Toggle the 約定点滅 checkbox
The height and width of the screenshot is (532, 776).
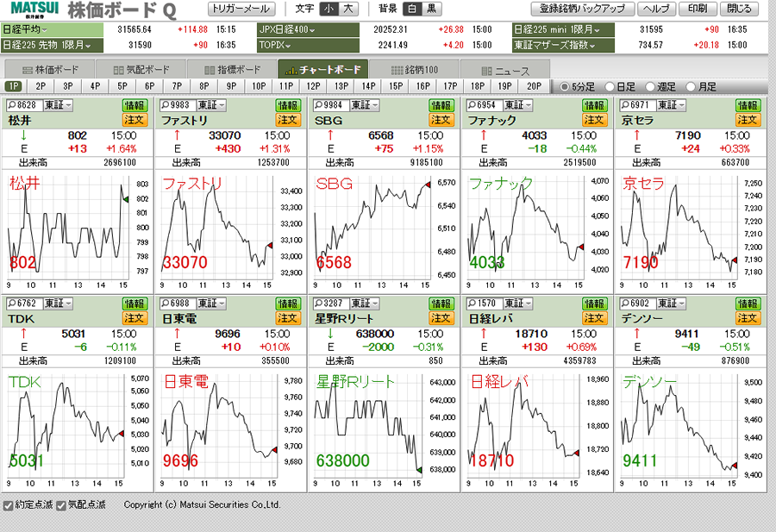point(8,505)
